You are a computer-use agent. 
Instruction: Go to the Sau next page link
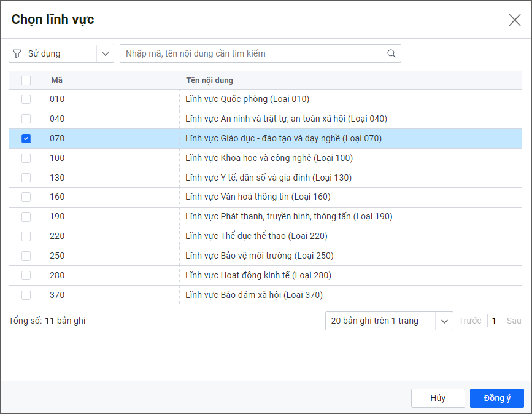(x=514, y=321)
